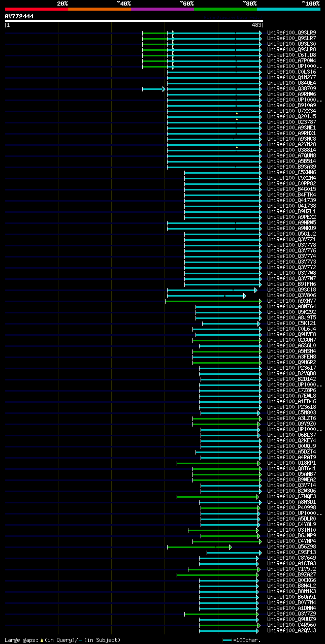The image size is (325, 644).
Task: Click the purple ~60% identity legend bar
Action: tap(162, 9)
